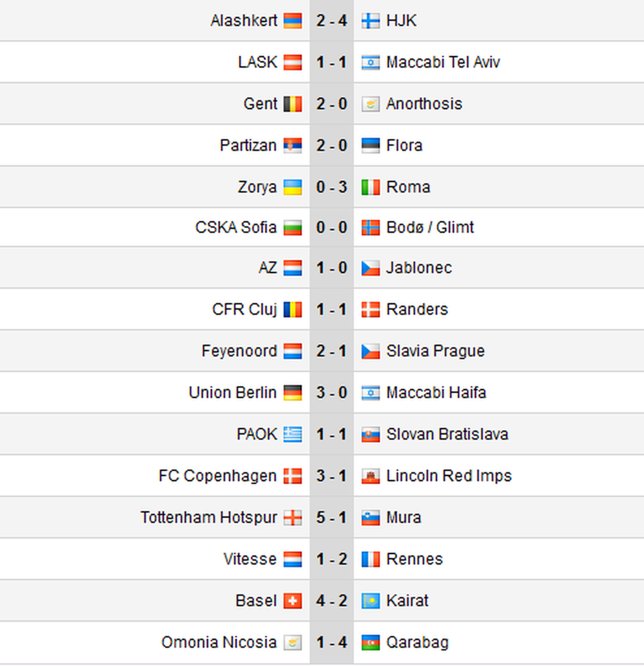This screenshot has width=644, height=666.
Task: Click the Belgian flag next to Gent
Action: [x=293, y=104]
